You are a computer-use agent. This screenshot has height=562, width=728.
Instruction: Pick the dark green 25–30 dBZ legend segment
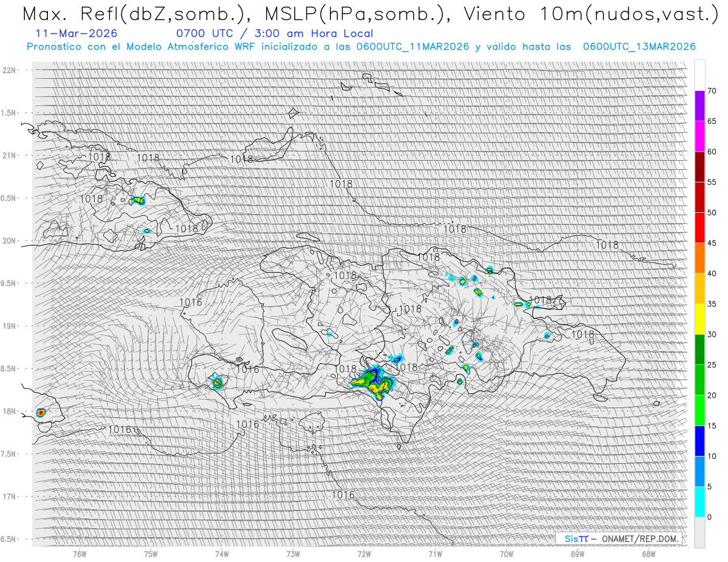(x=699, y=349)
